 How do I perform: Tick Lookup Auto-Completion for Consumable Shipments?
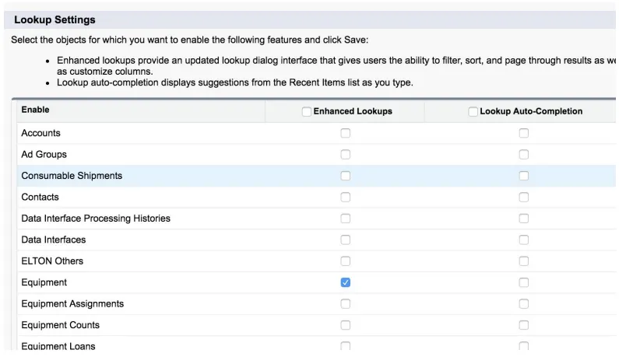(x=524, y=176)
